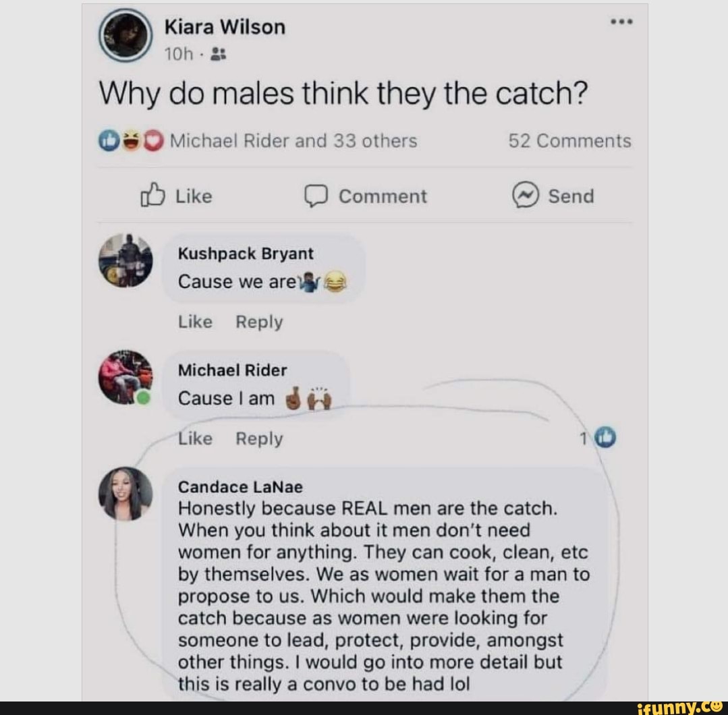
Task: Click the Messenger Send icon
Action: 525,195
